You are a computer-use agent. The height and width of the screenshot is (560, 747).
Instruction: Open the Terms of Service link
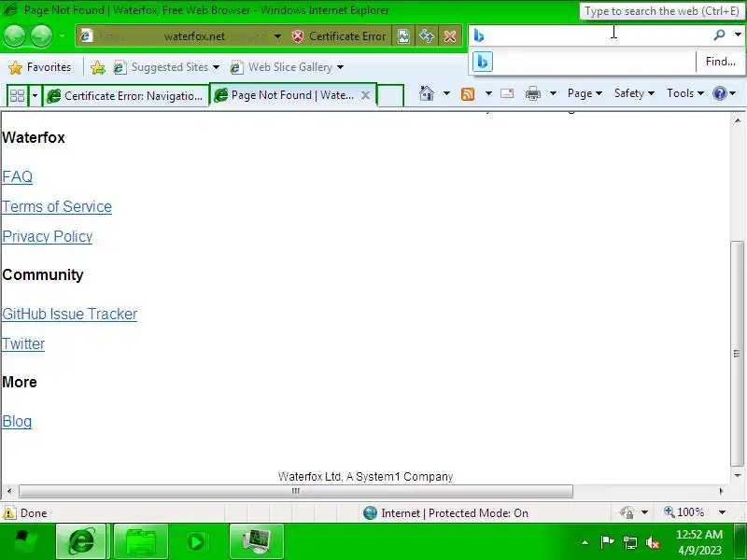pyautogui.click(x=57, y=206)
